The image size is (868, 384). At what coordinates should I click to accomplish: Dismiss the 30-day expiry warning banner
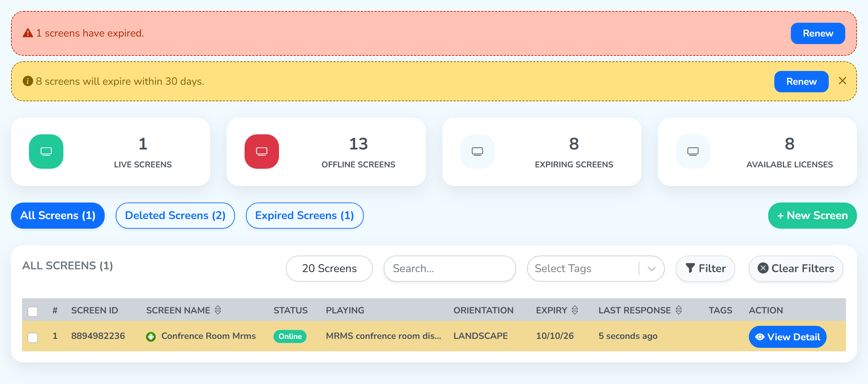coord(842,81)
